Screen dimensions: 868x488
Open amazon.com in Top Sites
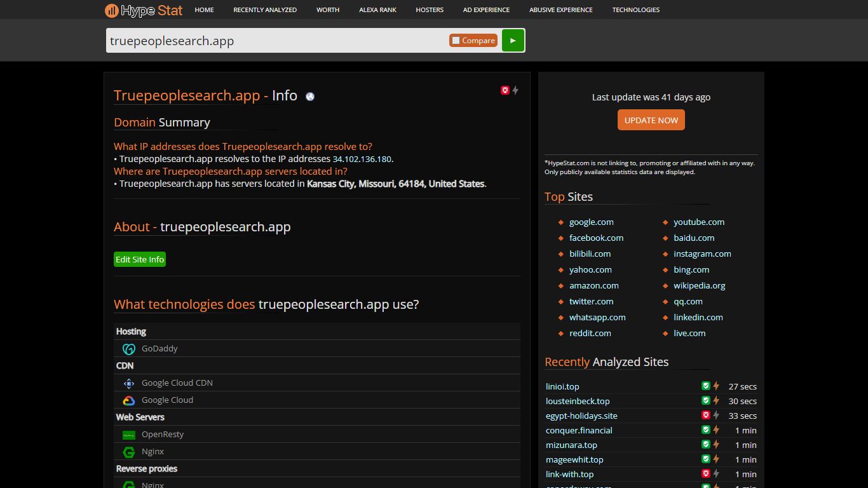[x=593, y=286]
